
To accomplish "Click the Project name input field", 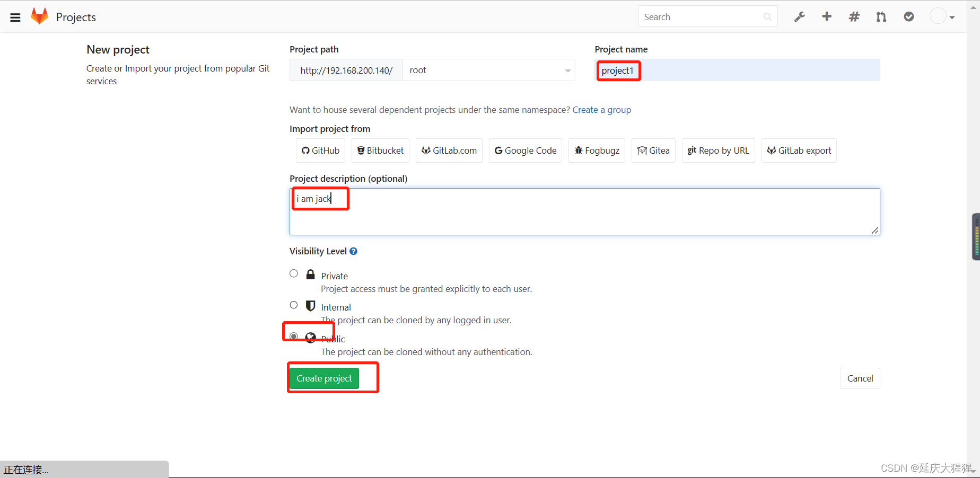I will [x=738, y=70].
